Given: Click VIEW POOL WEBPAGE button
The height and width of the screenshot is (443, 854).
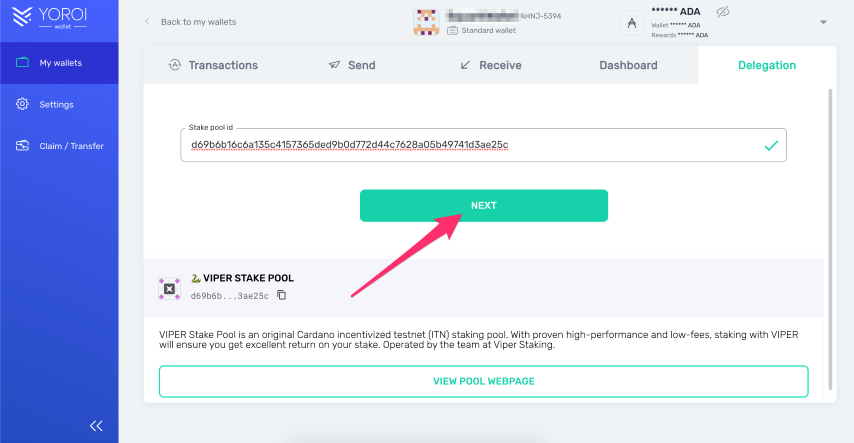Looking at the screenshot, I should pos(484,381).
